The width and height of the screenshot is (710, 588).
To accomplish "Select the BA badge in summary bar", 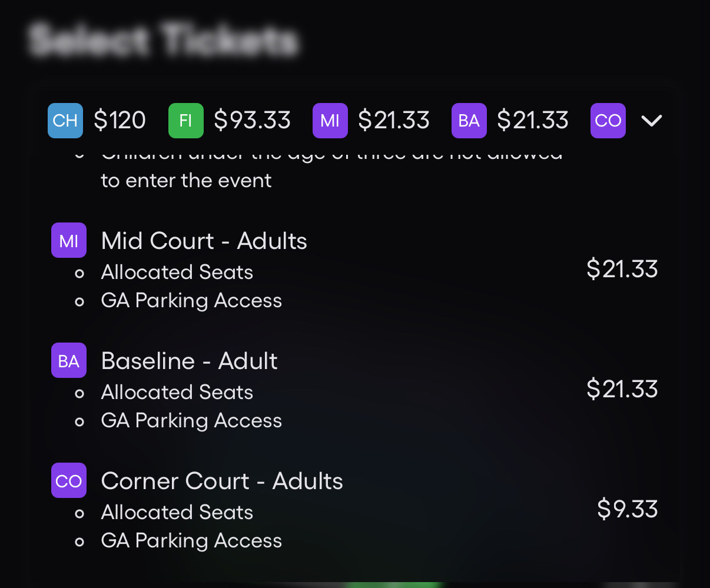I will tap(469, 121).
